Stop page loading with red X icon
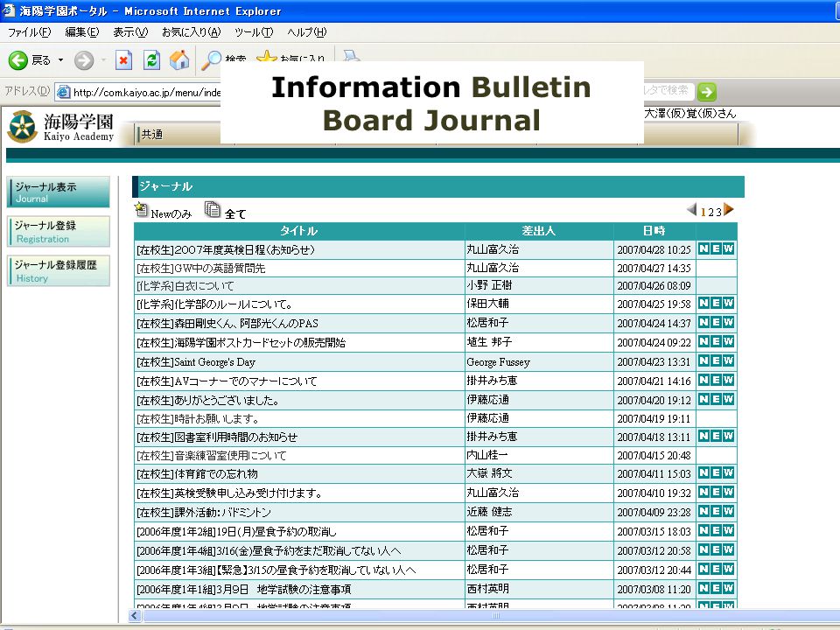This screenshot has height=630, width=840. pyautogui.click(x=123, y=60)
